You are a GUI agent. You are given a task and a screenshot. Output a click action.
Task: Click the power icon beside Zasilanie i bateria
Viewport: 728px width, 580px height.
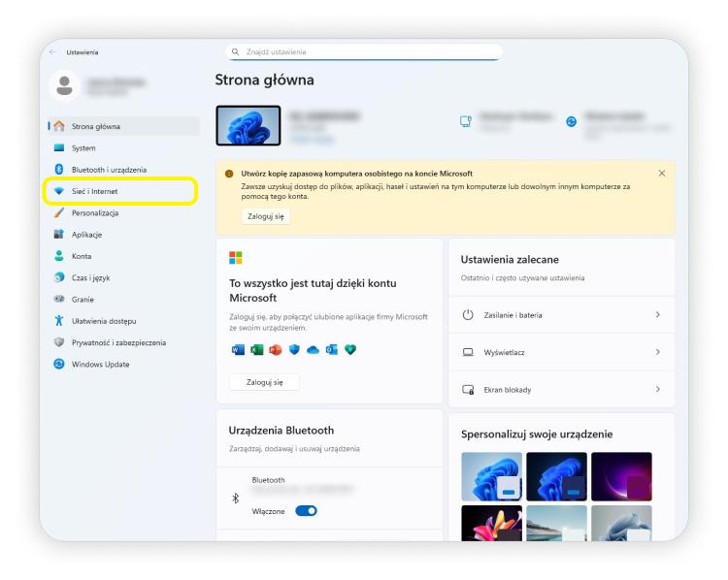pos(468,314)
